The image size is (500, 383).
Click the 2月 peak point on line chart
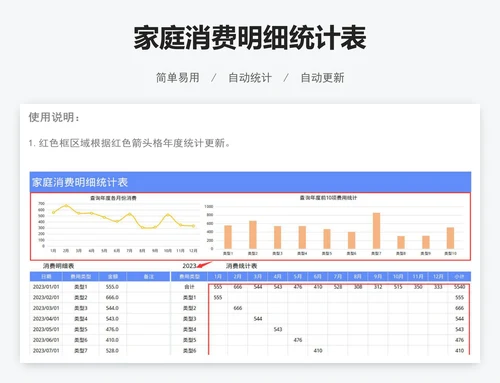point(66,206)
